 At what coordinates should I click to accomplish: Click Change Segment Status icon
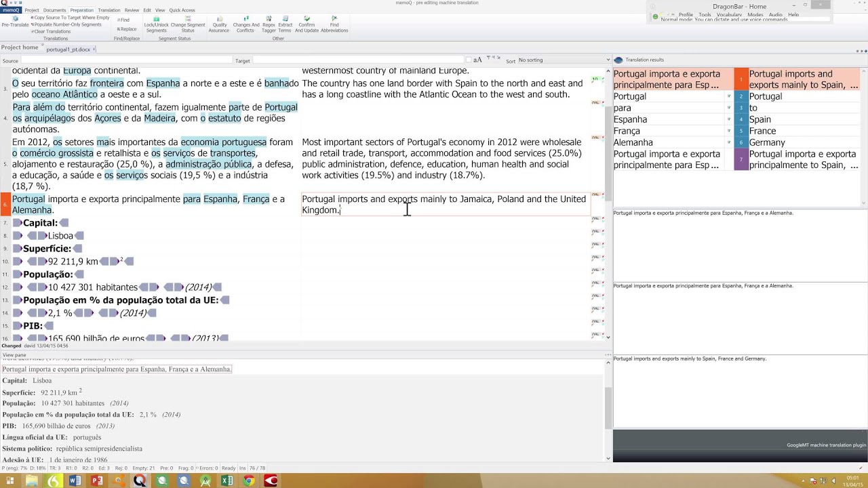click(x=188, y=24)
